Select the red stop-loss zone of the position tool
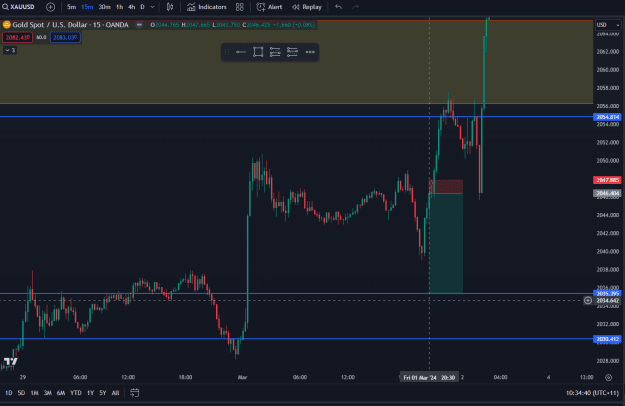 coord(446,186)
